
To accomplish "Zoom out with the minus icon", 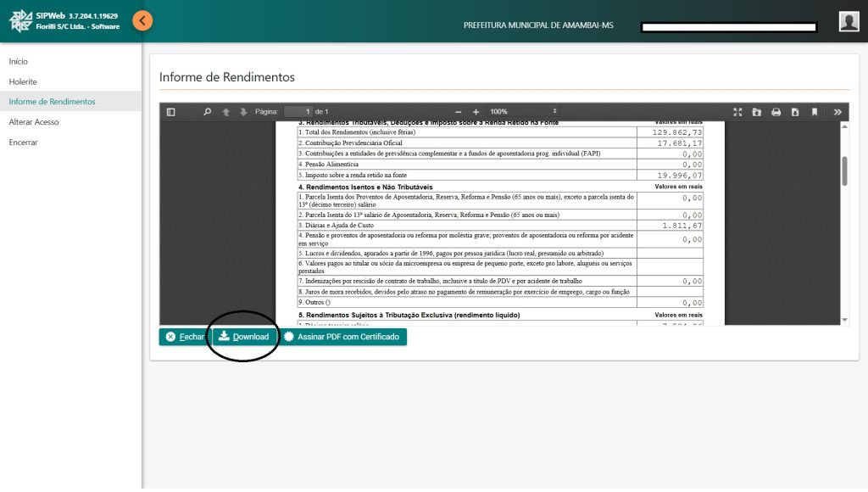I will click(x=459, y=112).
